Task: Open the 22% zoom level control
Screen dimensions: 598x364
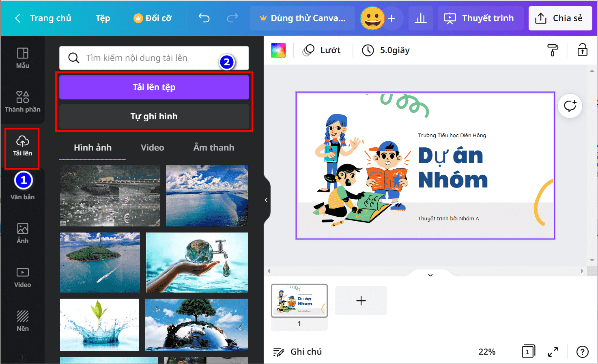Action: (487, 352)
